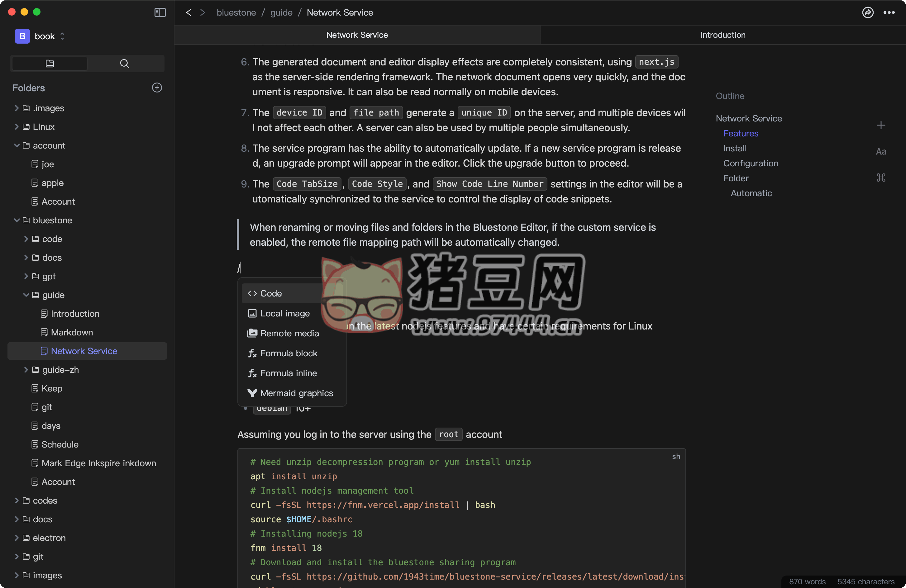Click the Aa font settings icon
Screen dimensions: 906x588
click(x=881, y=151)
